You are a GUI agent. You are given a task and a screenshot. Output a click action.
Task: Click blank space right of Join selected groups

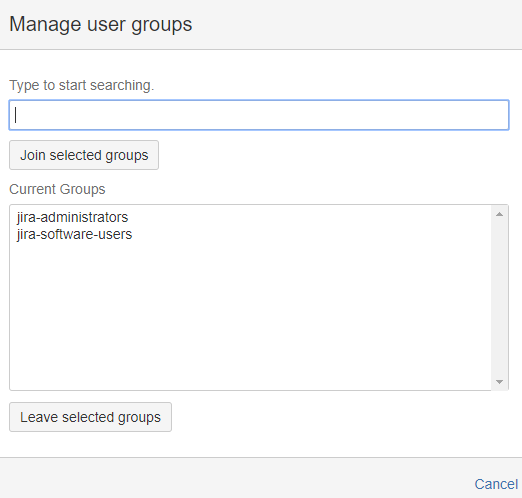click(x=333, y=155)
